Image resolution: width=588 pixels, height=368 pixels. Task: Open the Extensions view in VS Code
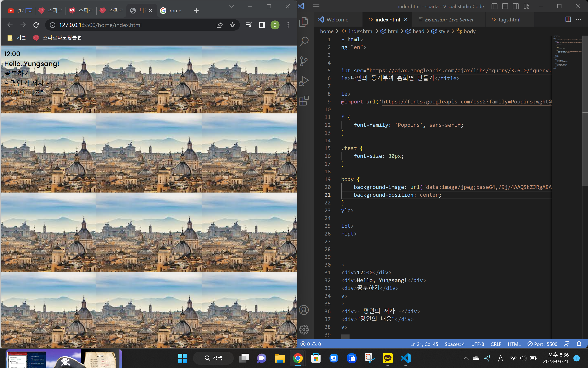[x=304, y=101]
